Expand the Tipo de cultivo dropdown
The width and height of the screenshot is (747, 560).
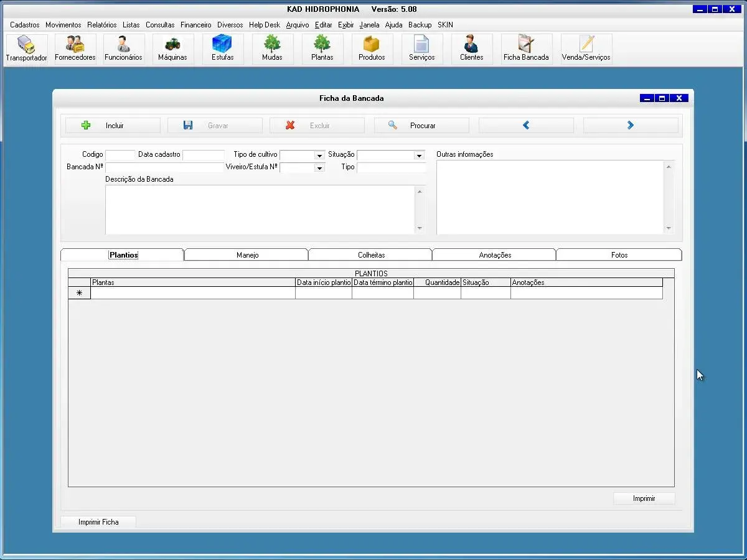pyautogui.click(x=319, y=156)
